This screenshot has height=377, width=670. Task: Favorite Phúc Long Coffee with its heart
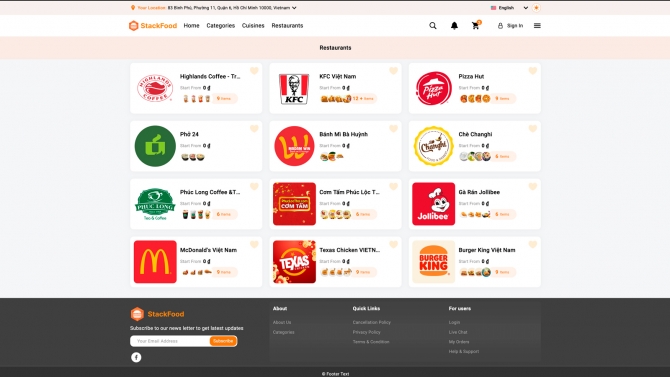[x=254, y=186]
